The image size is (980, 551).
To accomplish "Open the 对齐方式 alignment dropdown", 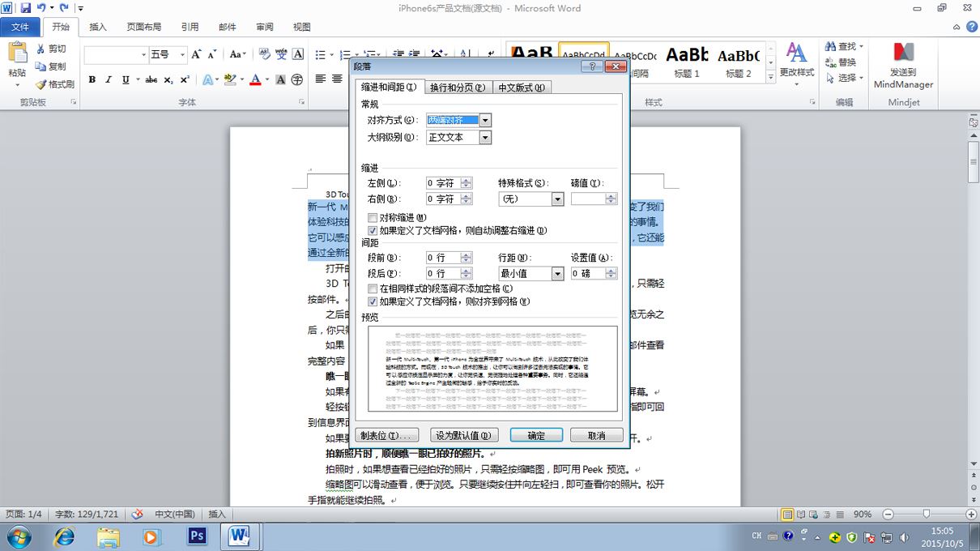I will coord(485,120).
